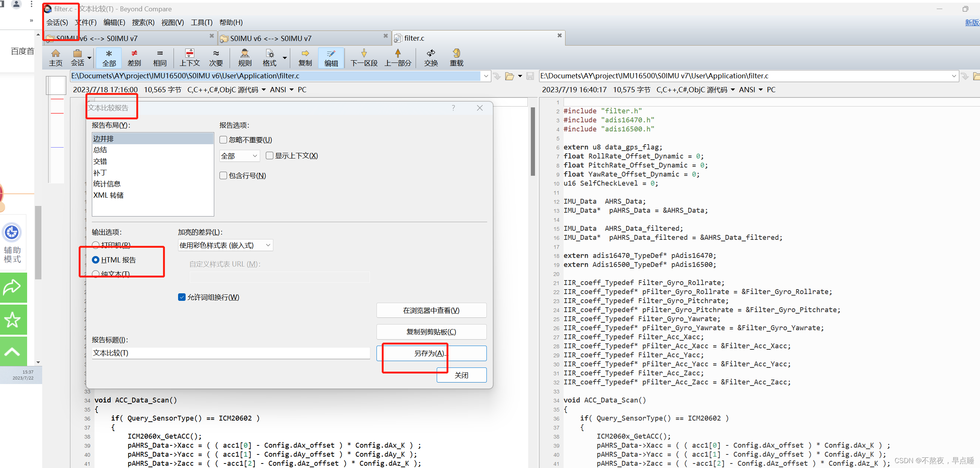This screenshot has height=468, width=980.
Task: Click the 新版 link at top right
Action: click(x=972, y=23)
